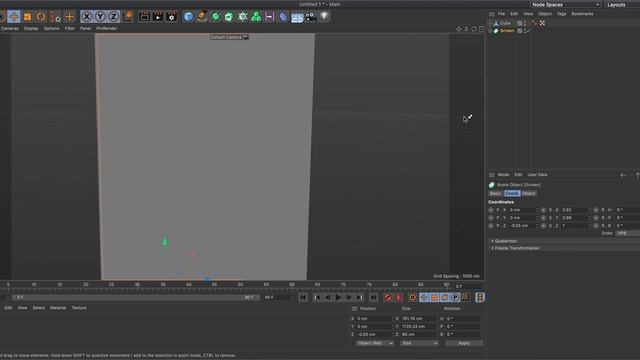Open viewport Options menu

[51, 29]
